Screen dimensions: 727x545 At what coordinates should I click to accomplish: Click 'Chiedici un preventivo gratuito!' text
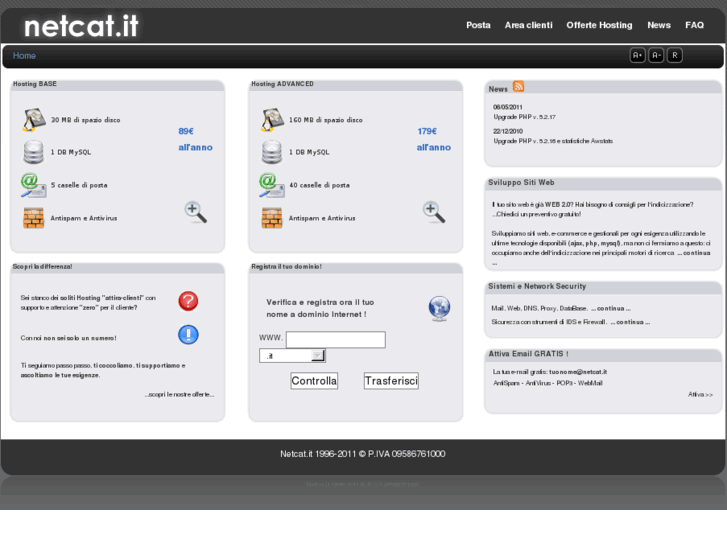click(538, 214)
